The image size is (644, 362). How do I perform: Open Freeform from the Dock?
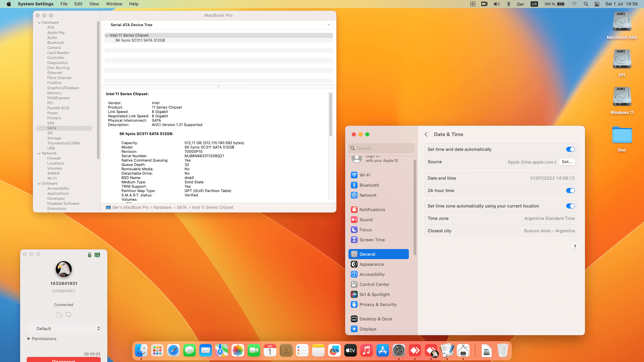tap(334, 351)
